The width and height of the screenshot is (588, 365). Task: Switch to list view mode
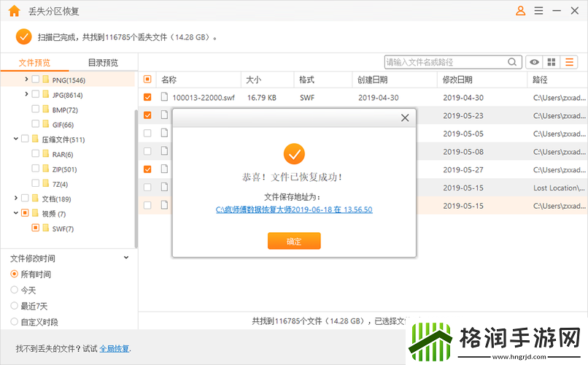click(569, 62)
